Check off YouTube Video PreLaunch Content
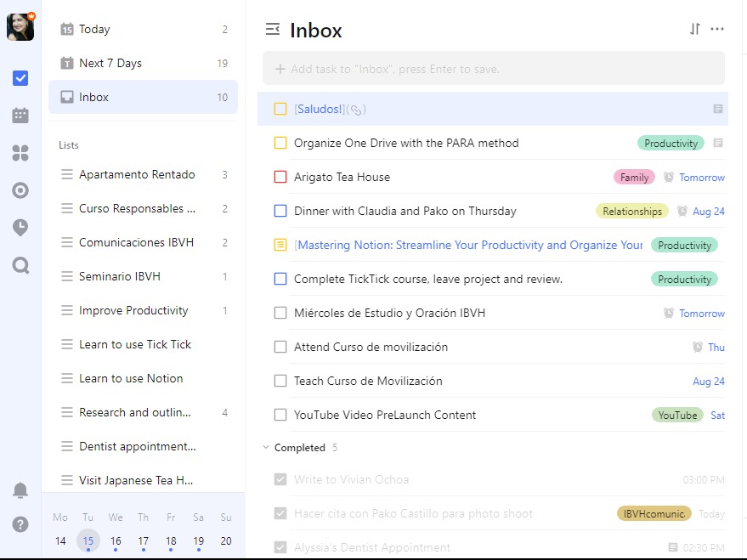The width and height of the screenshot is (747, 560). (x=280, y=415)
